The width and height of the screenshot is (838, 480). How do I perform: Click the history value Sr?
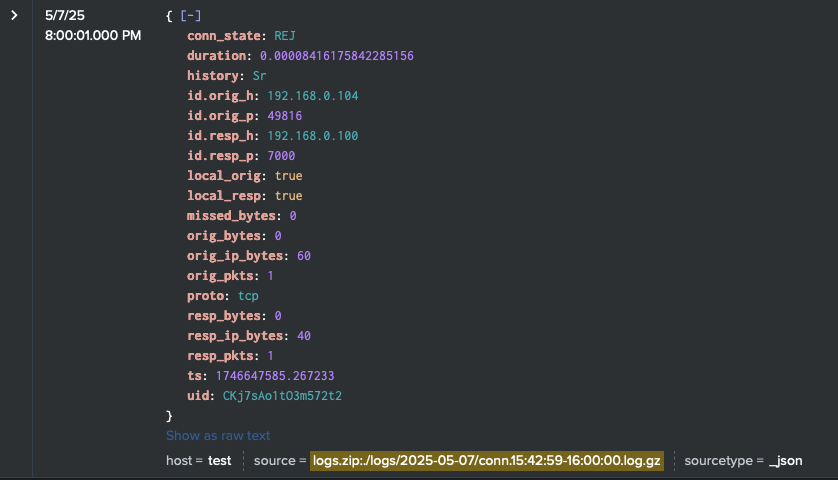click(x=259, y=76)
